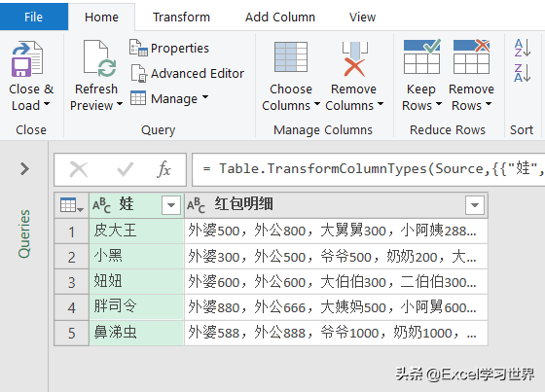The height and width of the screenshot is (392, 545).
Task: Open Close & Load dropdown arrow
Action: point(47,104)
